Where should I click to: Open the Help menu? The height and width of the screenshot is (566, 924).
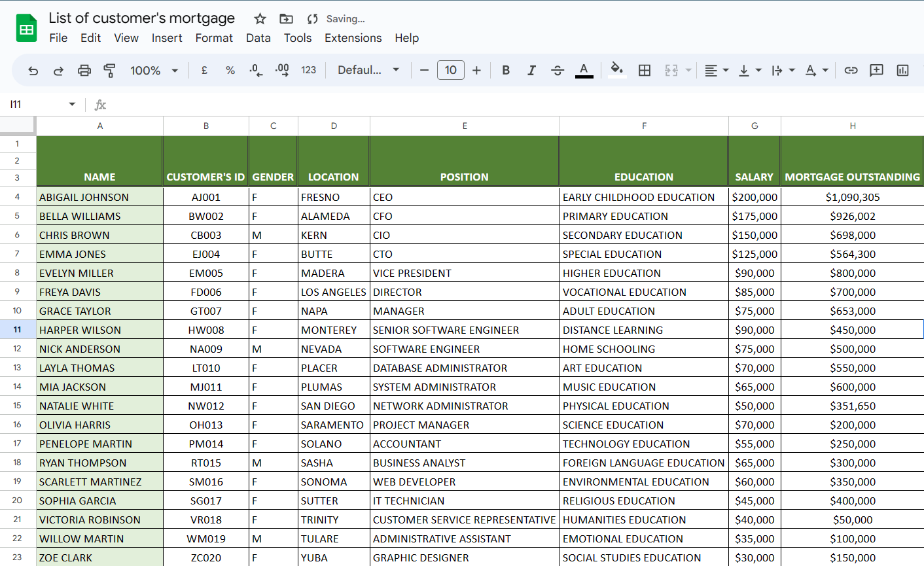pyautogui.click(x=406, y=38)
